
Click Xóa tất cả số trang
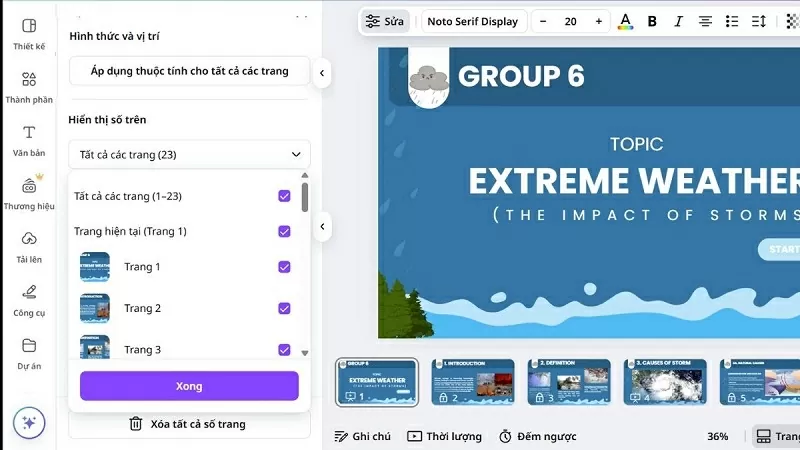pyautogui.click(x=189, y=424)
